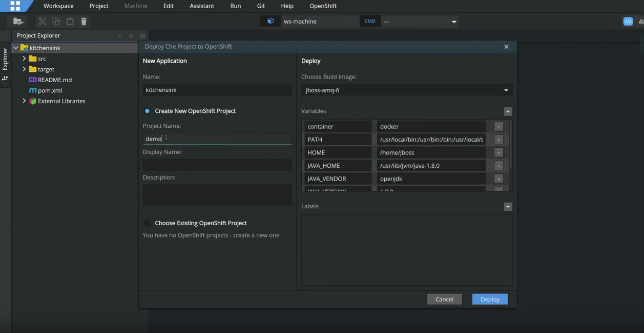Click the Description text area

[x=217, y=195]
